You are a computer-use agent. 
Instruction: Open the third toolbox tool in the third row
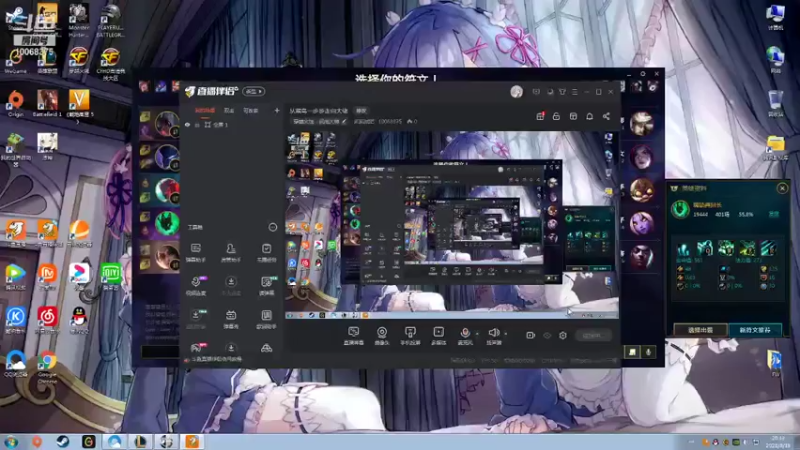[266, 319]
